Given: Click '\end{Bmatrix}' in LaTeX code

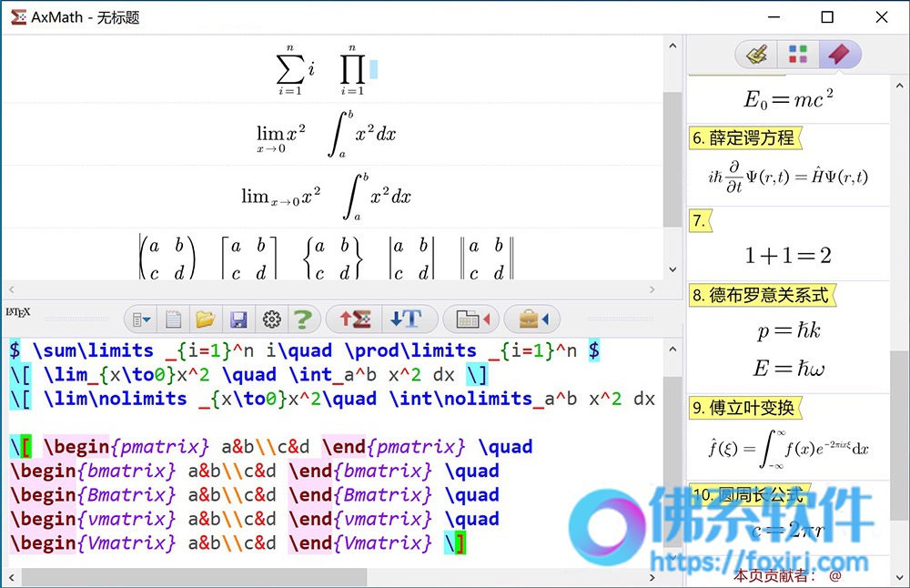Looking at the screenshot, I should [360, 495].
